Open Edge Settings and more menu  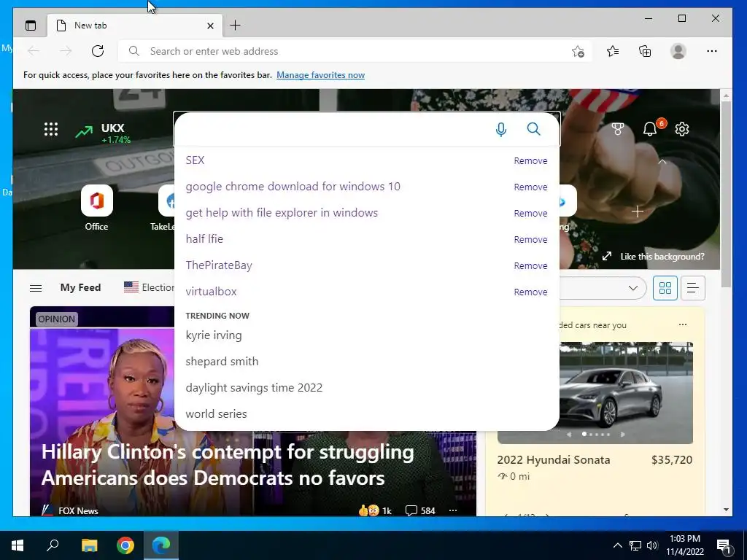tap(712, 51)
